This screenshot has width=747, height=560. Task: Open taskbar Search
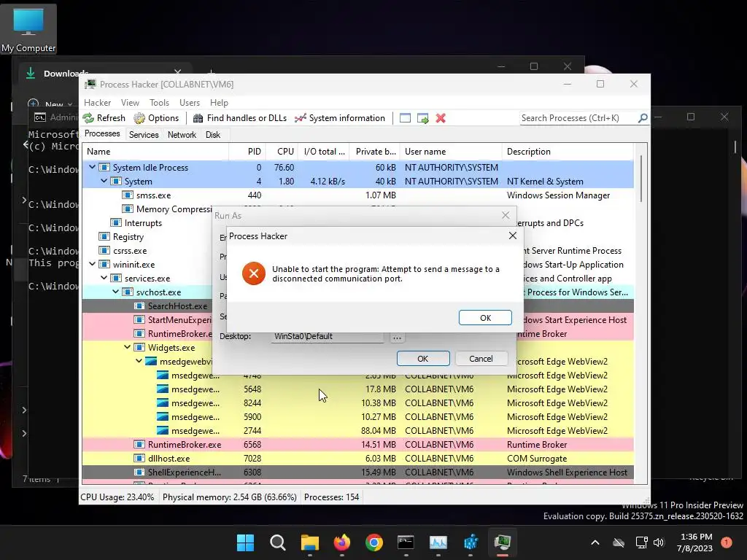(278, 542)
